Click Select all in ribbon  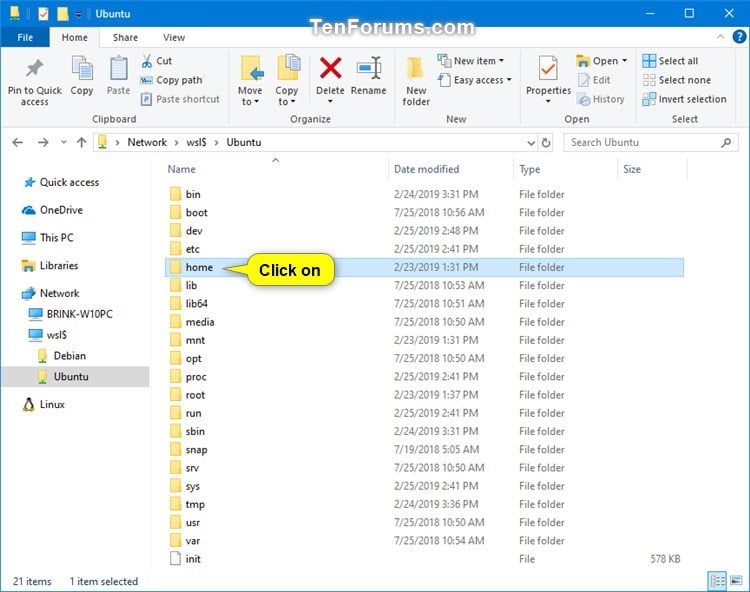click(x=670, y=61)
